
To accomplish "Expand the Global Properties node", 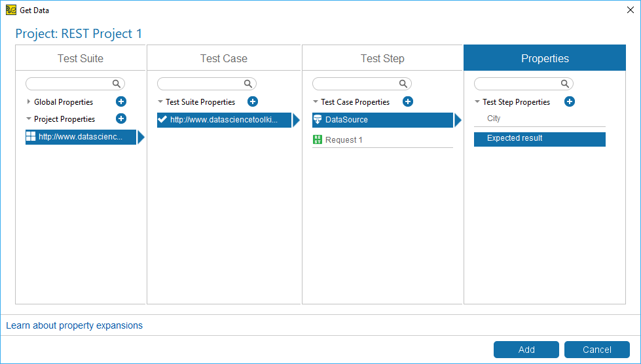I will (x=29, y=102).
